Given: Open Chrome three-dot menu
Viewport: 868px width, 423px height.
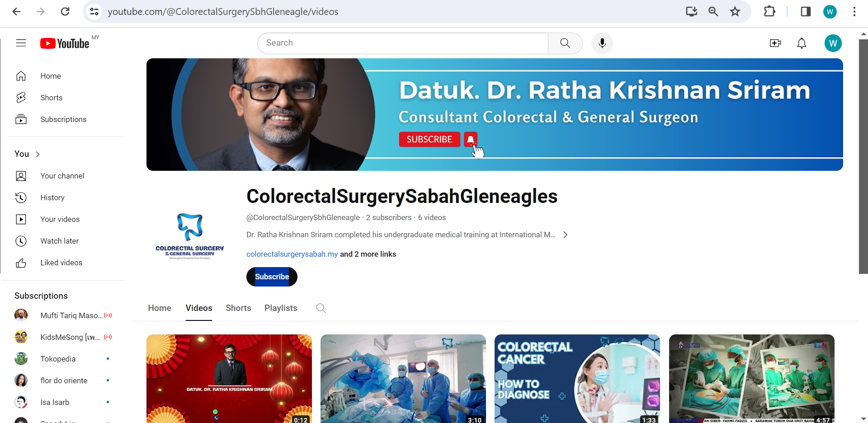Looking at the screenshot, I should tap(854, 11).
